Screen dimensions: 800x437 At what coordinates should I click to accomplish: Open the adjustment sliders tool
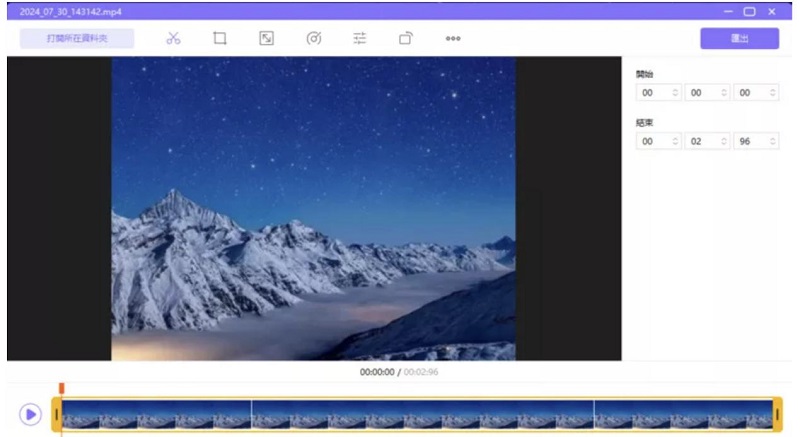tap(360, 38)
